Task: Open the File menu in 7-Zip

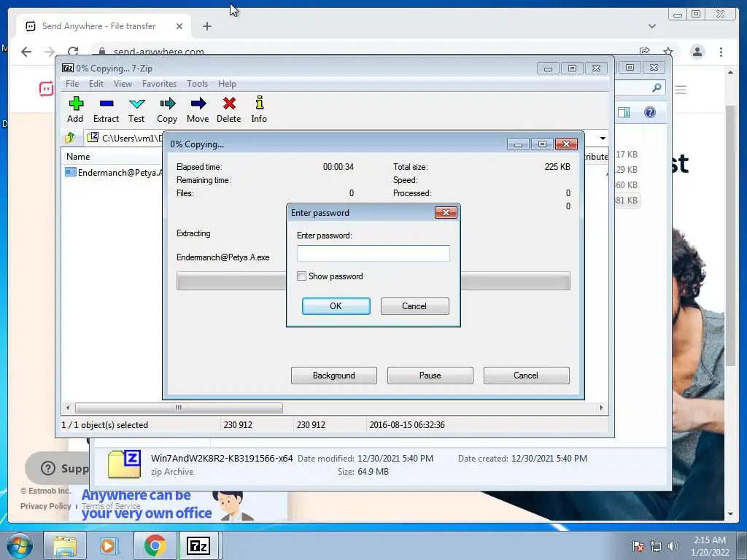Action: (72, 84)
